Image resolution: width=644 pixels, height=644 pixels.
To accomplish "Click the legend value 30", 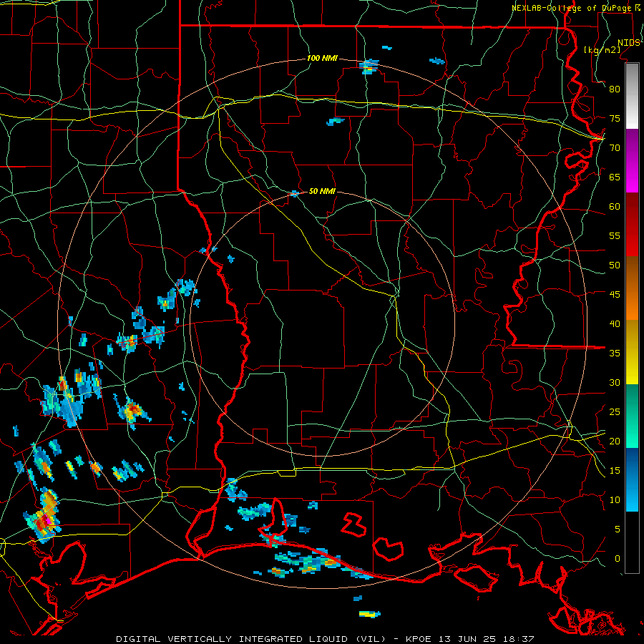I will tap(615, 382).
